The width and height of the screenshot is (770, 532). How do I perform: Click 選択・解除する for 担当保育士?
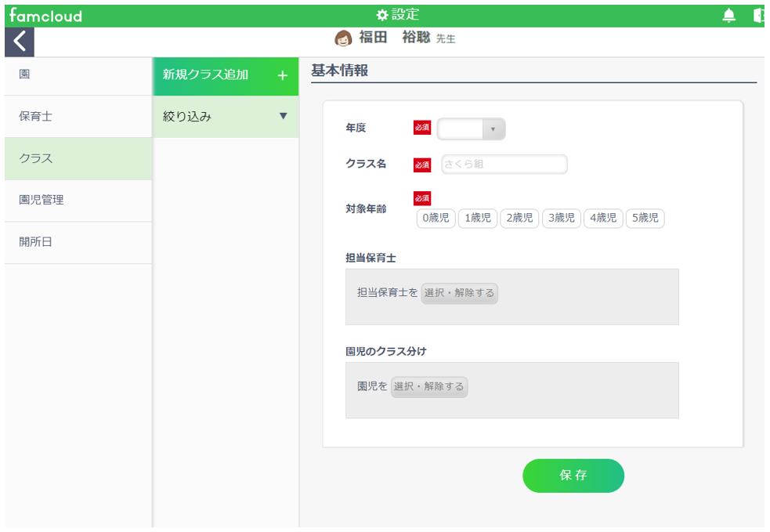pyautogui.click(x=459, y=293)
